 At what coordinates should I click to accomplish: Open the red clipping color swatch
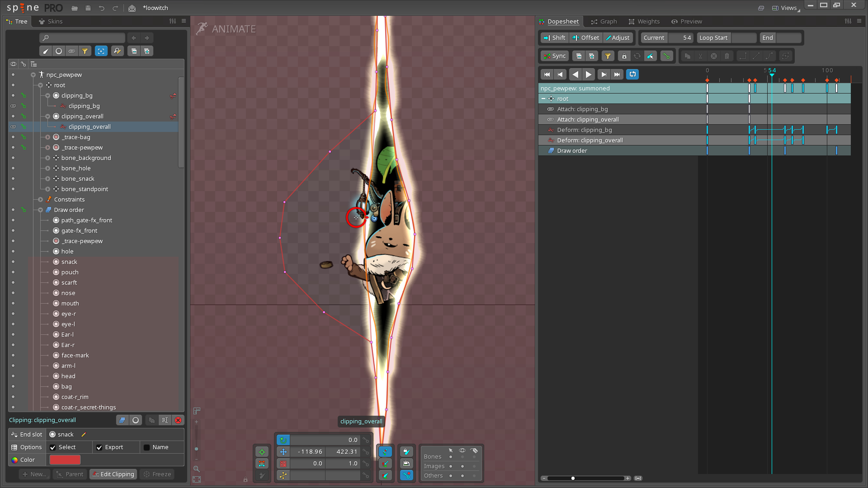[x=65, y=460]
